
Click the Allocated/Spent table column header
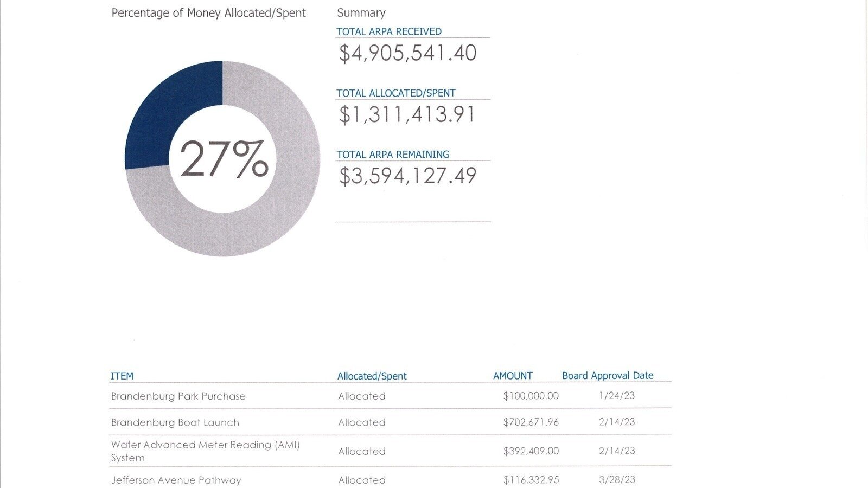tap(372, 376)
